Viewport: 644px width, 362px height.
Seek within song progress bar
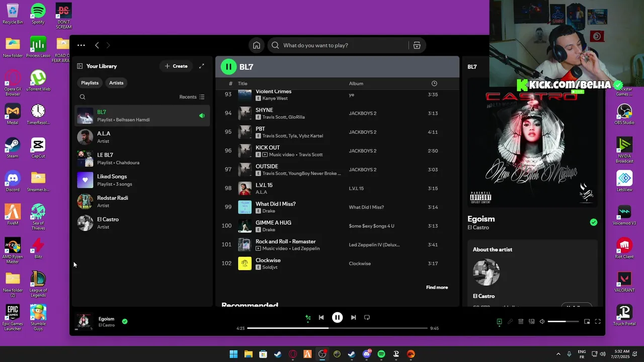click(337, 328)
